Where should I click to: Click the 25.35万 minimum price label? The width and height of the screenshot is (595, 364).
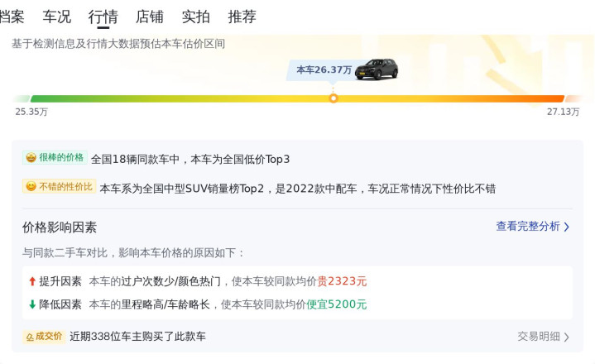click(31, 112)
